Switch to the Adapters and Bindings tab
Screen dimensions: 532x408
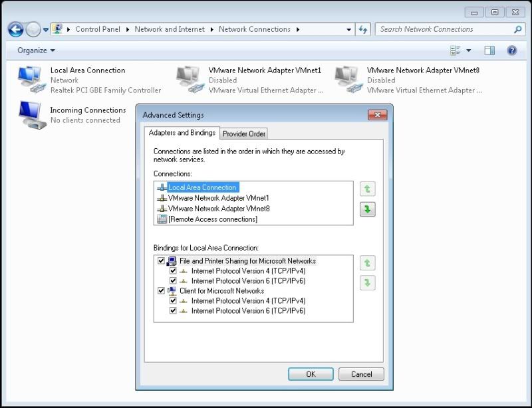point(182,133)
